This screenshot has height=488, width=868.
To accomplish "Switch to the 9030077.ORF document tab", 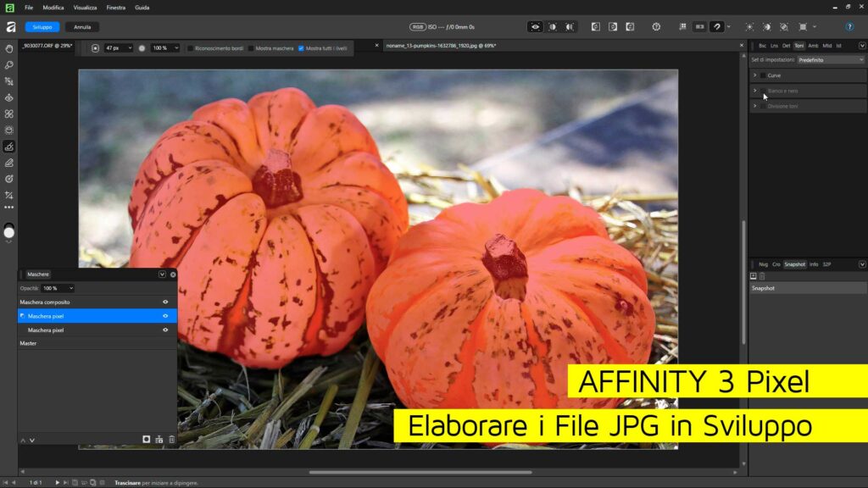I will (x=47, y=46).
